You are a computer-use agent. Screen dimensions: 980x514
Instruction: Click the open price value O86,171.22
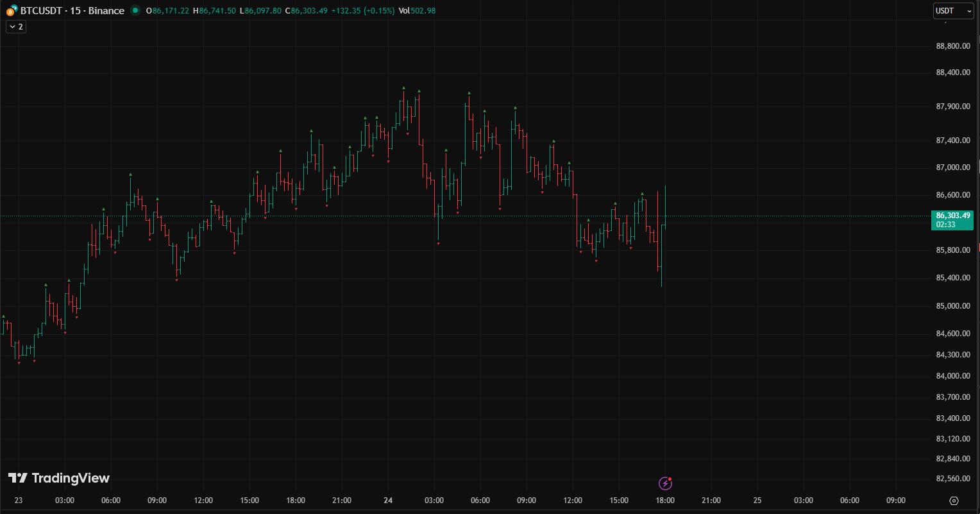(x=167, y=11)
